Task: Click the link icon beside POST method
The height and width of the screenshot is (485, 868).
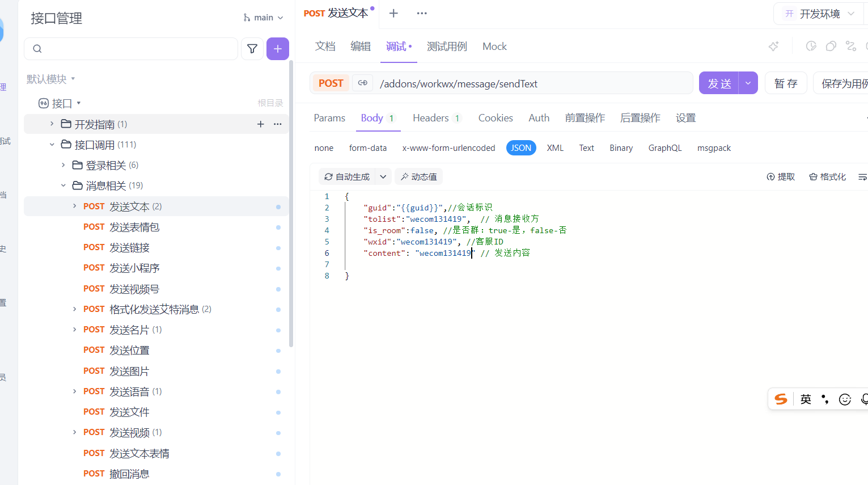Action: pos(363,83)
